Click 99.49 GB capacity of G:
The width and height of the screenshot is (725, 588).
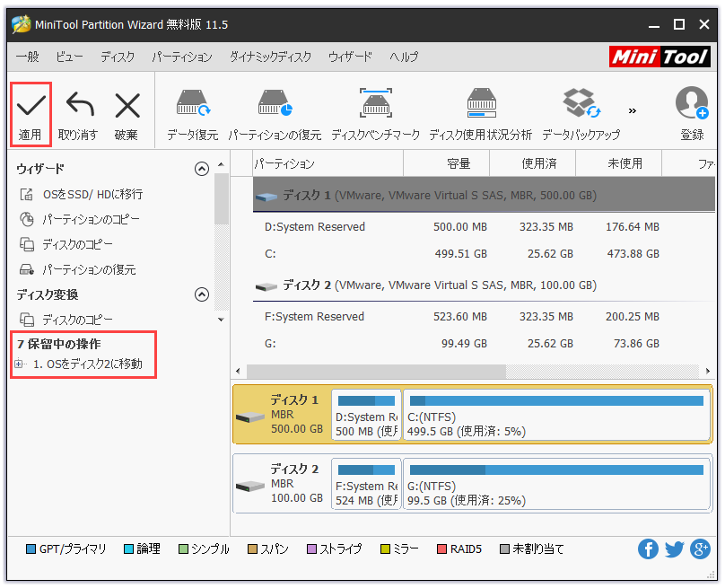464,344
